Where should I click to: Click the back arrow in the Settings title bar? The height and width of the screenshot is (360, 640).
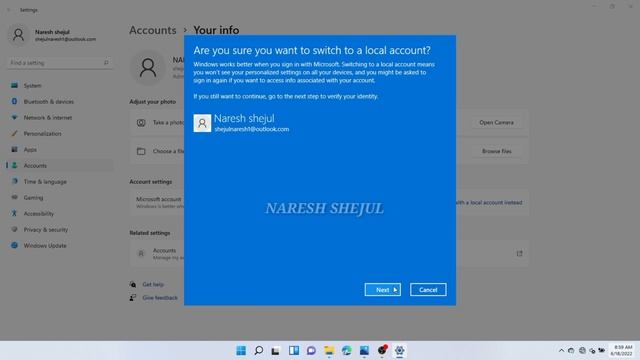tap(9, 10)
